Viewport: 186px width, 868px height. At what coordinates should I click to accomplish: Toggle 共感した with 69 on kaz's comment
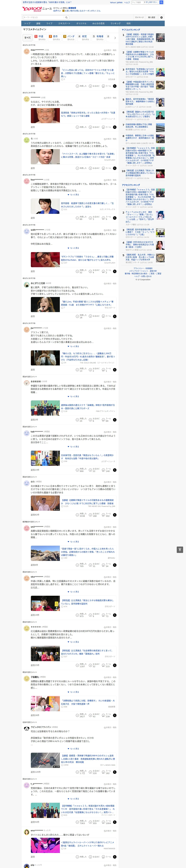click(81, 218)
